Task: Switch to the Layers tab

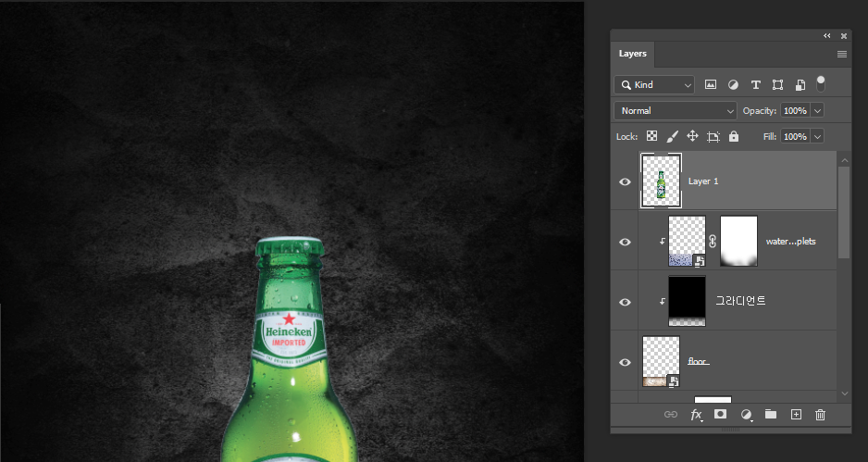Action: [633, 54]
